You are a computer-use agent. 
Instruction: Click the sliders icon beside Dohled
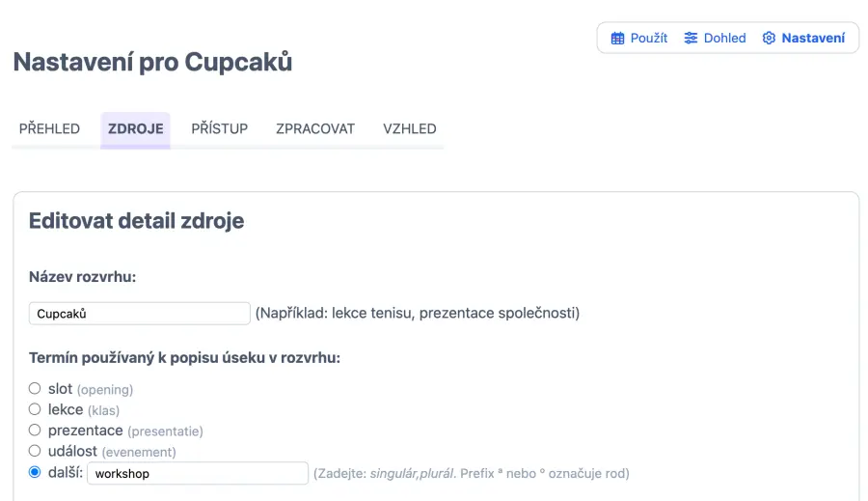coord(691,39)
